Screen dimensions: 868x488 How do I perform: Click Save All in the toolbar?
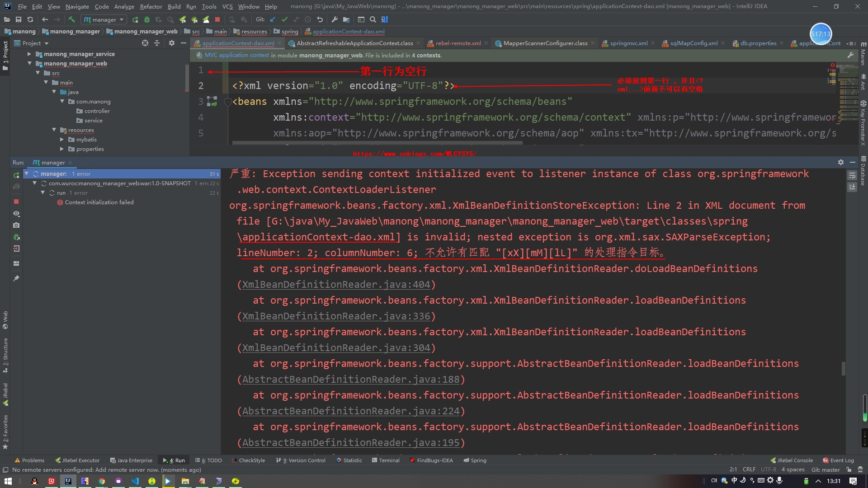pos(19,19)
